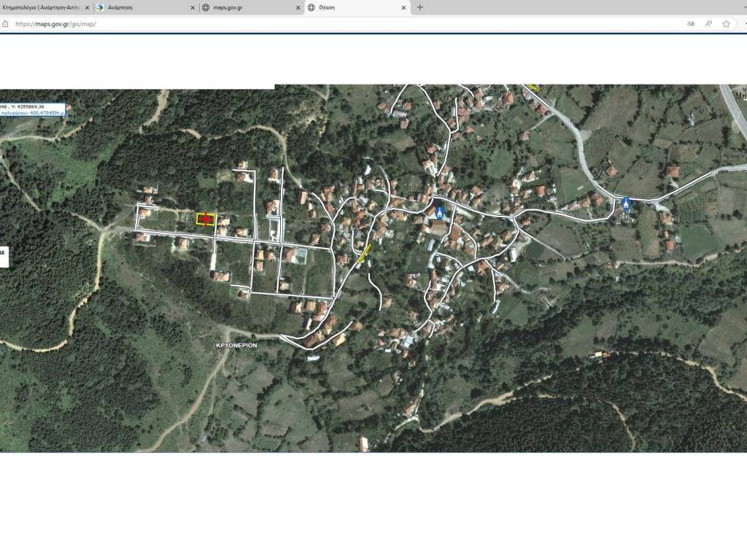The image size is (747, 560).
Task: Click the yellow road label near village center
Action: 364,253
